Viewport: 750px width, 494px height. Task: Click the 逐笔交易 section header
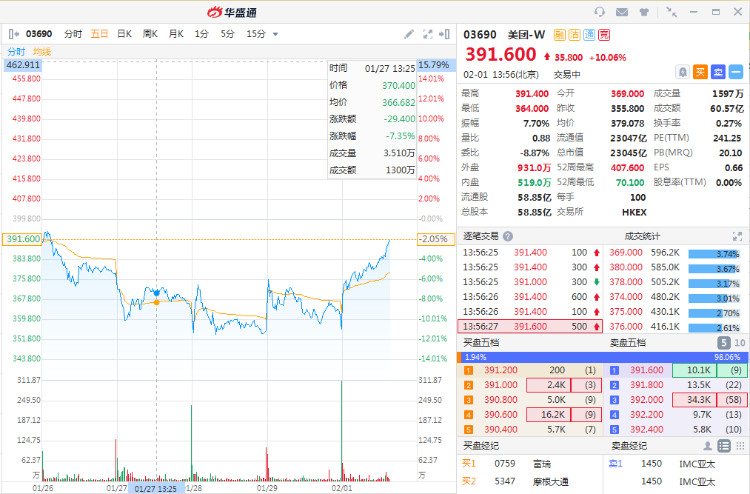pos(481,236)
